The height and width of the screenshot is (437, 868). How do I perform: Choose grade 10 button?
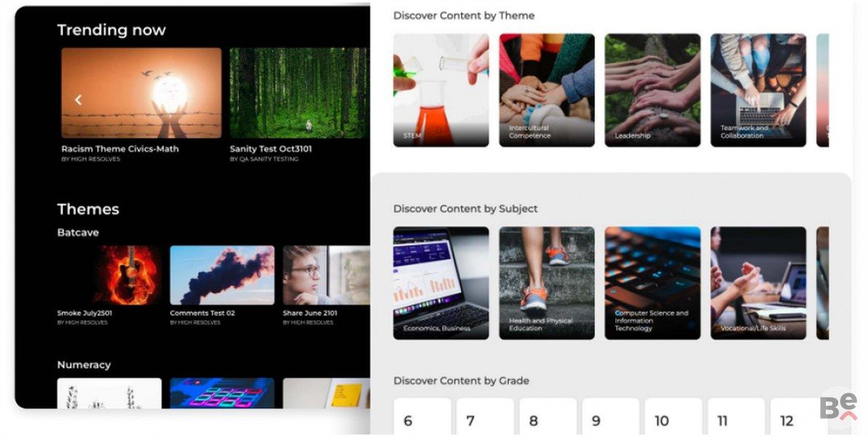click(x=673, y=417)
